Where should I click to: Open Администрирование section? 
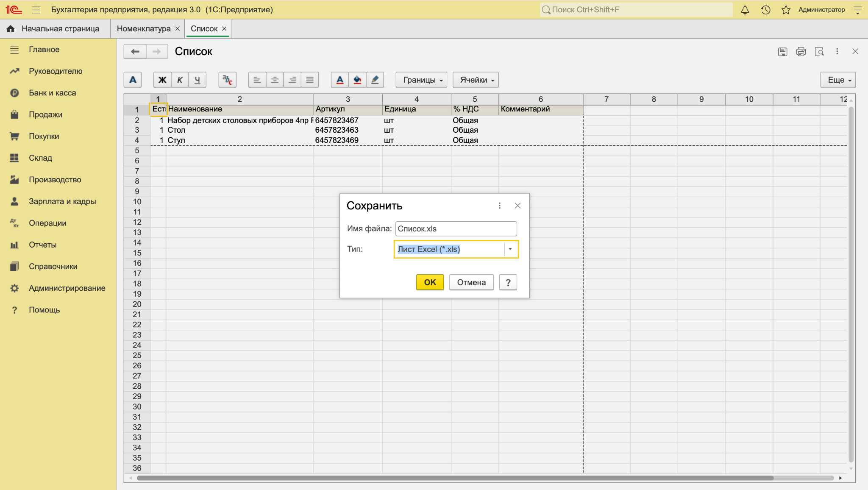click(x=67, y=288)
